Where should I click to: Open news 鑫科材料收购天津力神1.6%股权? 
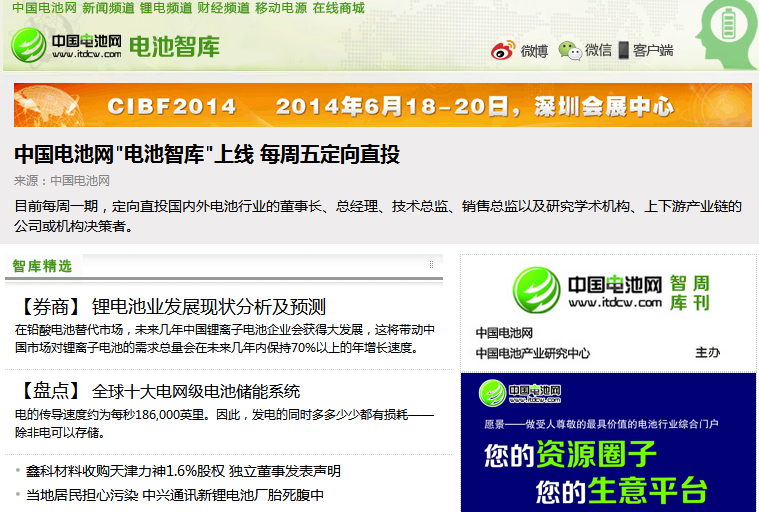(183, 471)
